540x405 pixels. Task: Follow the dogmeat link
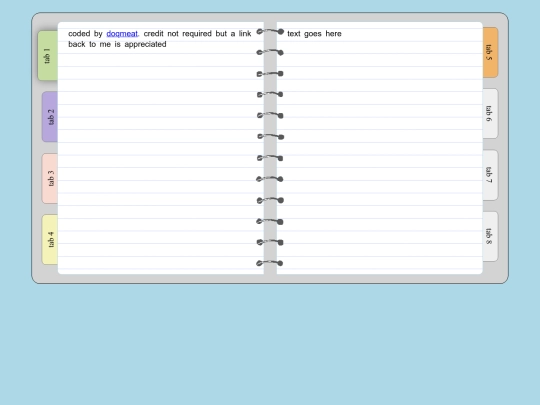click(x=122, y=34)
